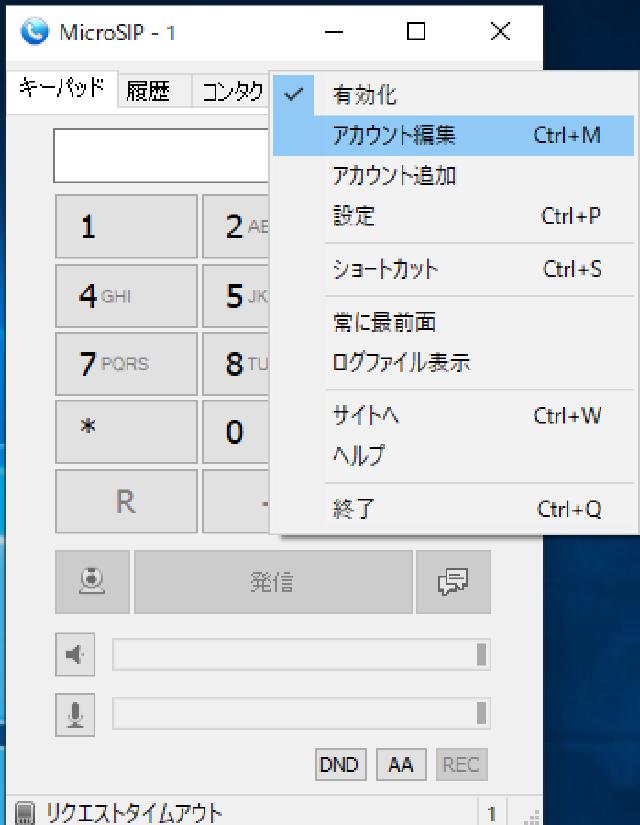Screen dimensions: 640x825
Task: Open ヘルプ menu item
Action: [x=453, y=456]
